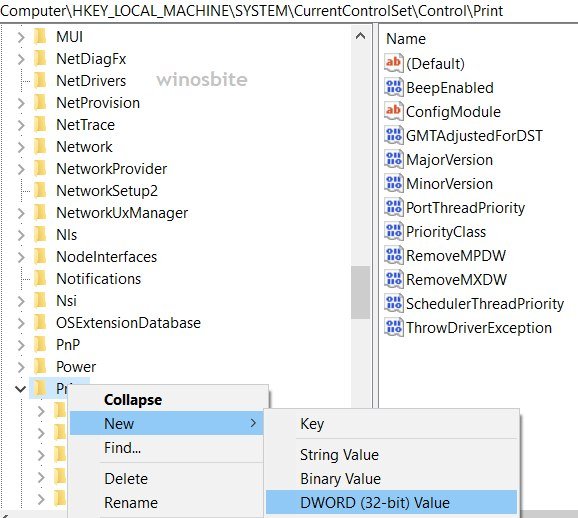Screen dimensions: 578x518
Task: Select the BeepEnabled value name
Action: [450, 88]
